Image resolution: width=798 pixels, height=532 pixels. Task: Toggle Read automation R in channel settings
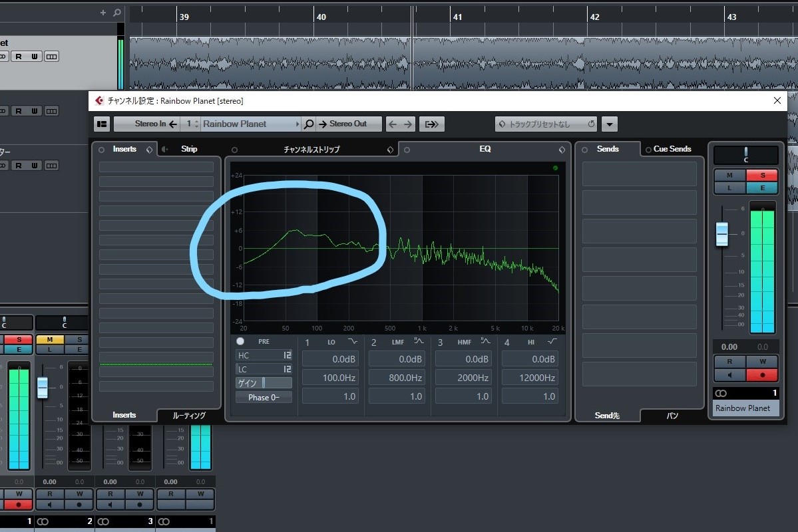click(x=729, y=362)
